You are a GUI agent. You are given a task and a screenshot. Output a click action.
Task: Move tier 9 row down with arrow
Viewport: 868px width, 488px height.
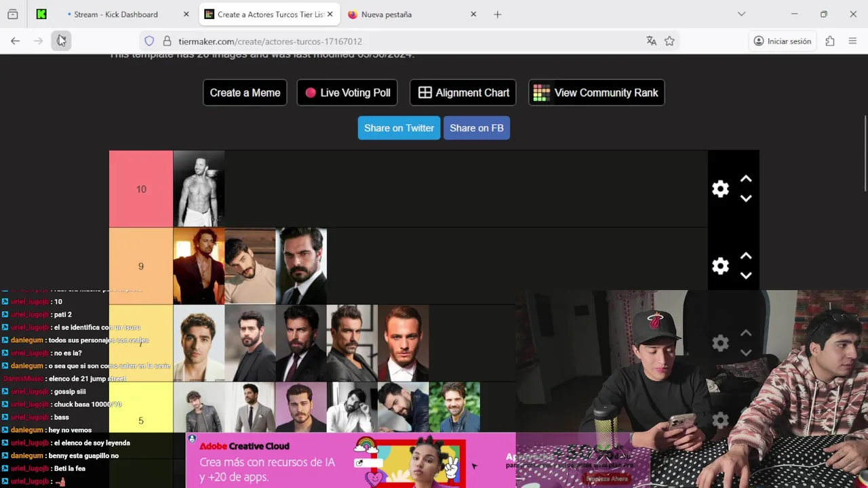click(x=746, y=276)
